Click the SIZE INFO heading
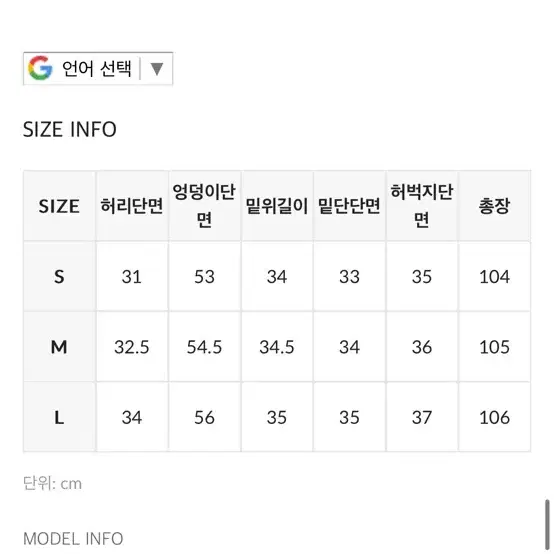The width and height of the screenshot is (554, 554). 70,129
